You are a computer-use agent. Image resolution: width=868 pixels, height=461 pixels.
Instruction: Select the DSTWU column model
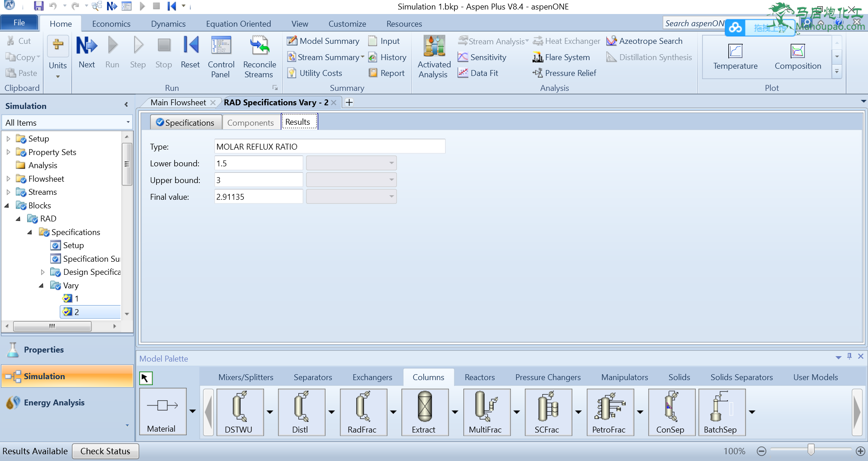coord(240,412)
